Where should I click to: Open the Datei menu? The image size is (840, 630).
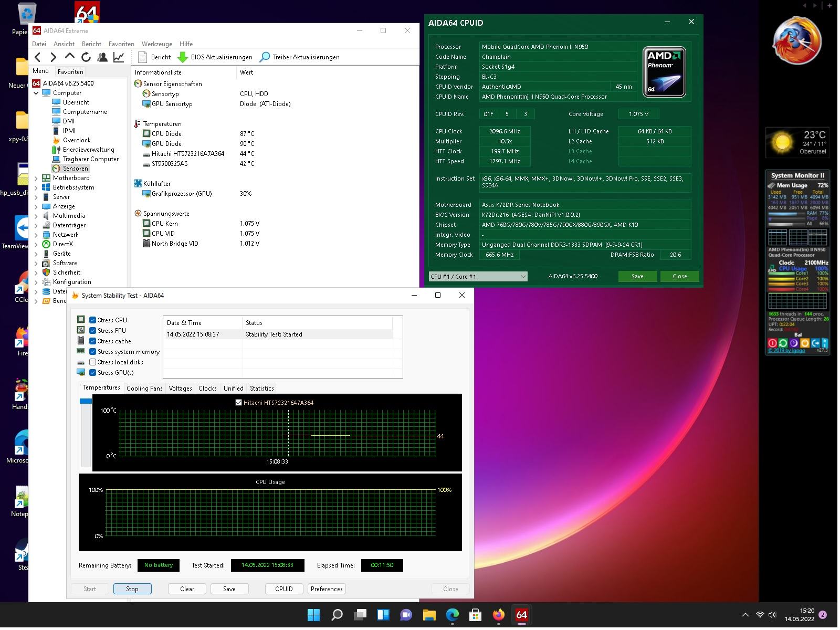point(39,44)
